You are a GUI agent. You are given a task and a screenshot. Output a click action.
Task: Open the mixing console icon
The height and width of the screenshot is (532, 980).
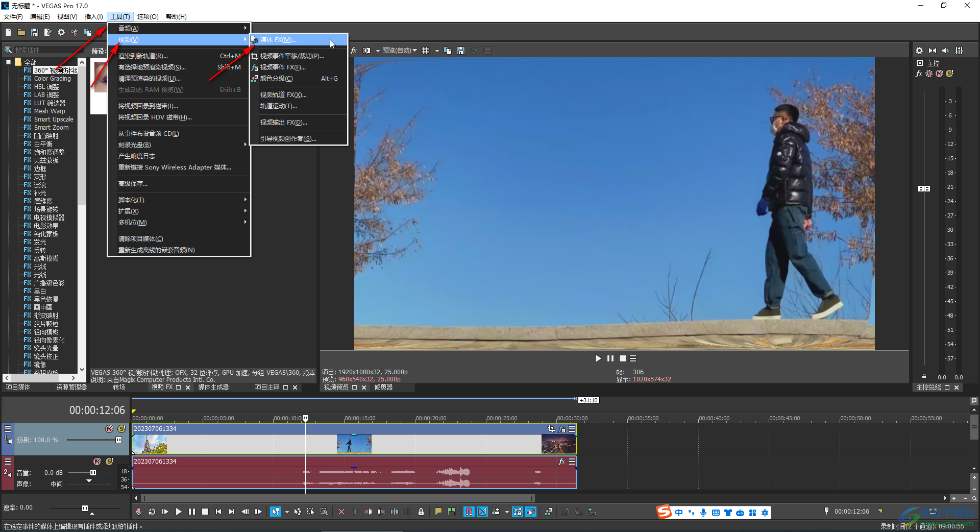point(960,51)
